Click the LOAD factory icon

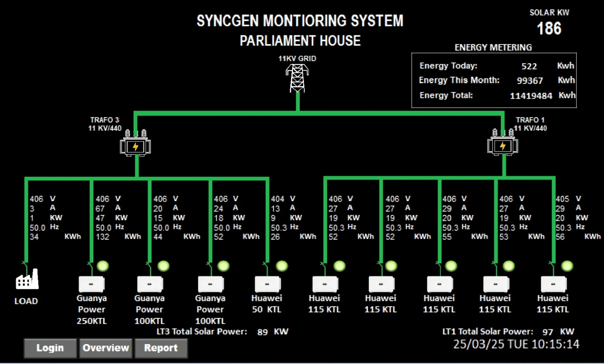pyautogui.click(x=27, y=279)
